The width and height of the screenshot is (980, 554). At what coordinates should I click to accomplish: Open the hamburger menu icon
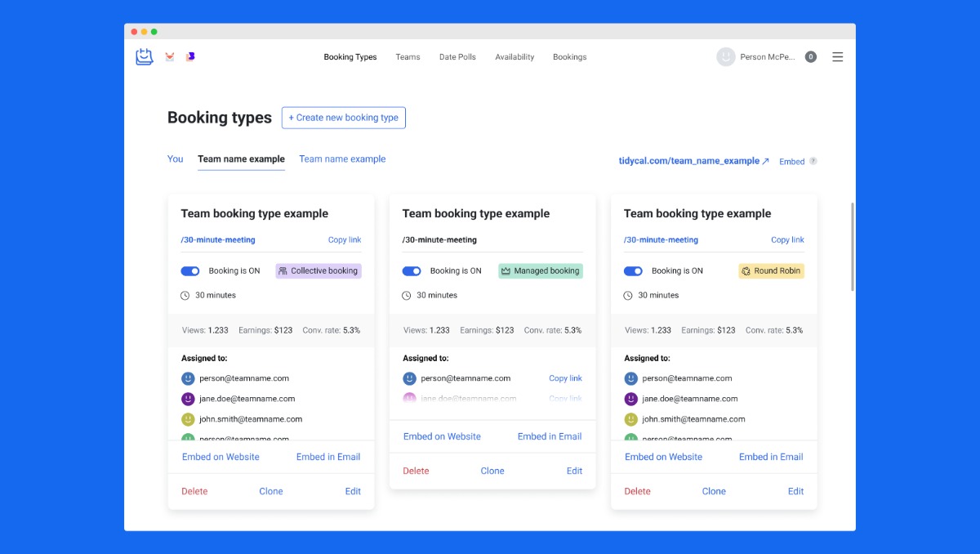click(837, 57)
